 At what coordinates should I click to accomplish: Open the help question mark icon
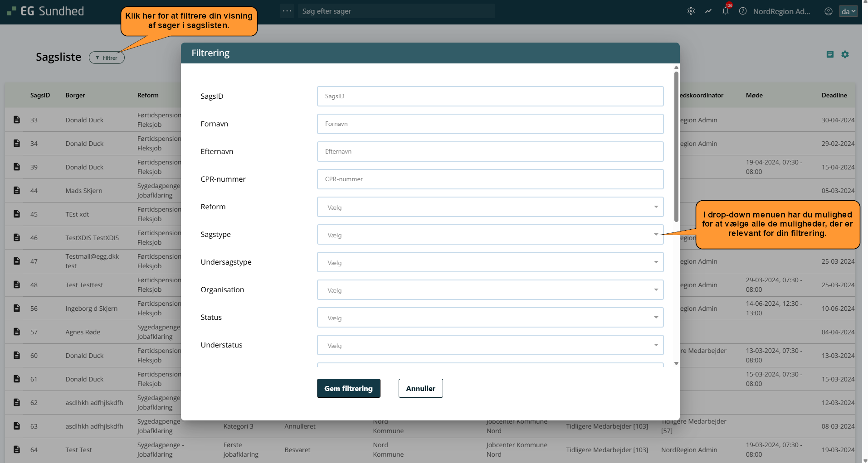pyautogui.click(x=743, y=11)
